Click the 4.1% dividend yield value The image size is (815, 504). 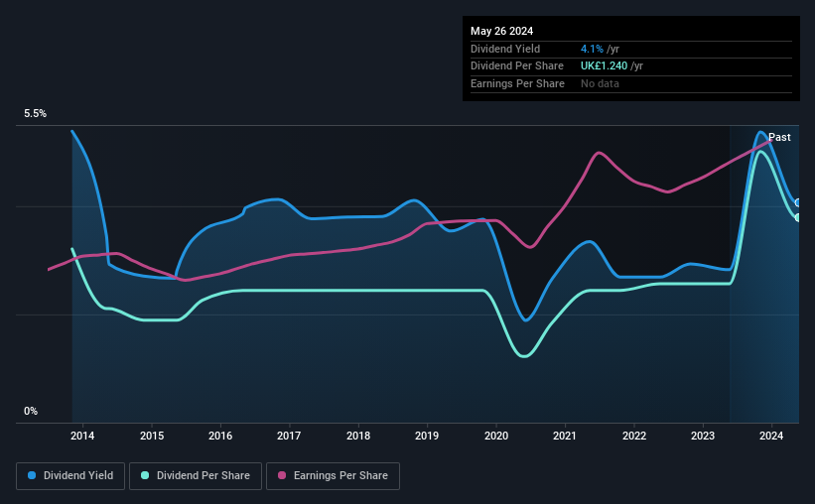point(592,49)
